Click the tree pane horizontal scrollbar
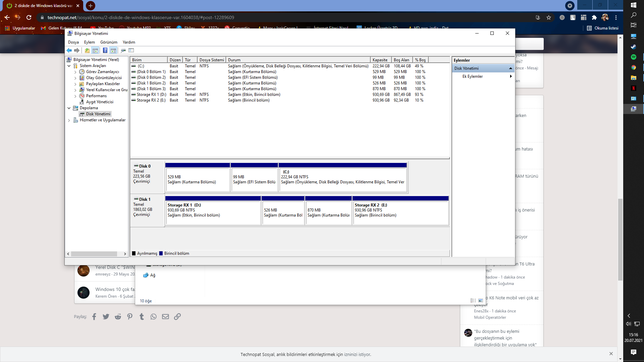The height and width of the screenshot is (362, 644). [x=94, y=254]
